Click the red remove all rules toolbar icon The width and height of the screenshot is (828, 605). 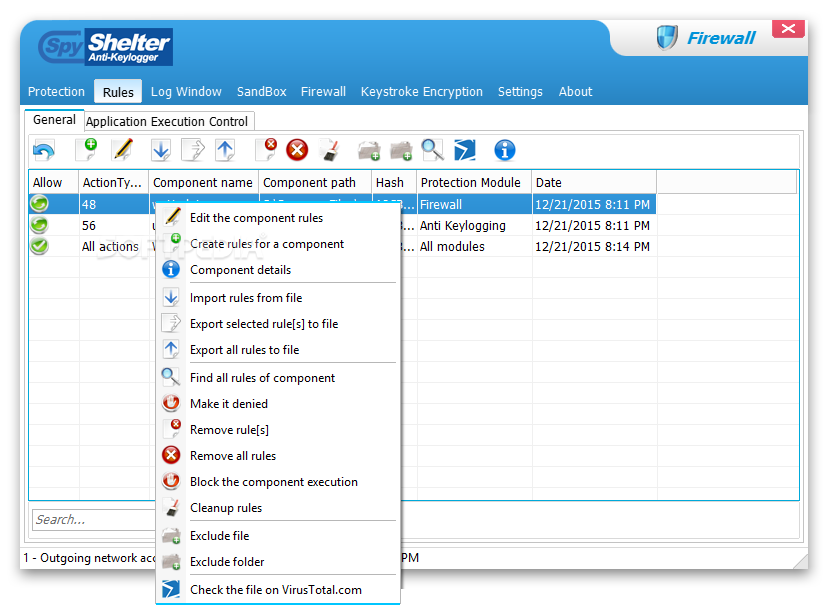(x=297, y=150)
